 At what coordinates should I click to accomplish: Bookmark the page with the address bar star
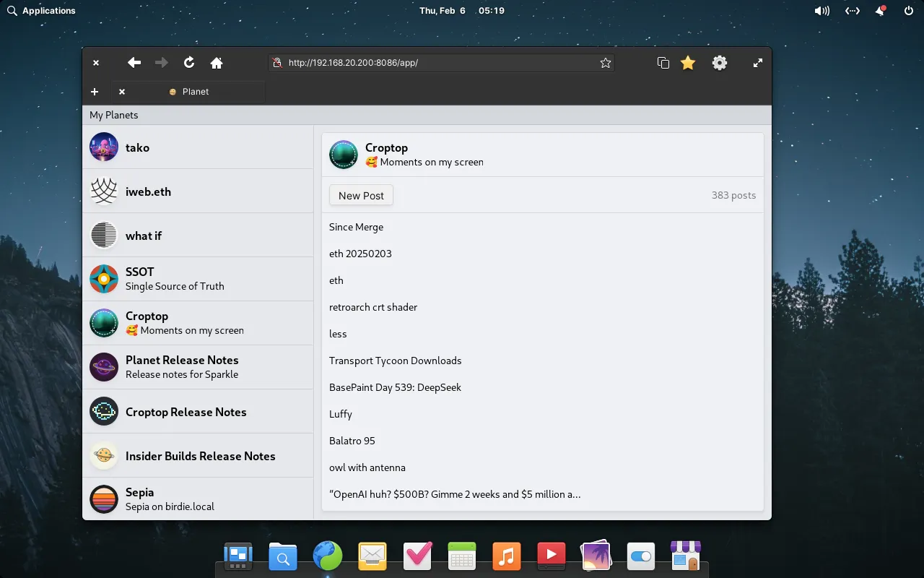click(x=606, y=63)
